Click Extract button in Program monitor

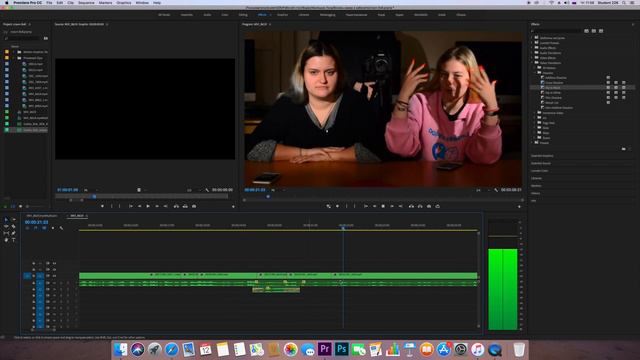pos(420,206)
